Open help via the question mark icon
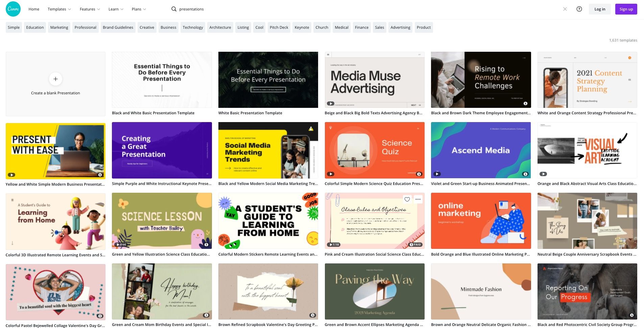The height and width of the screenshot is (328, 644). coord(579,9)
